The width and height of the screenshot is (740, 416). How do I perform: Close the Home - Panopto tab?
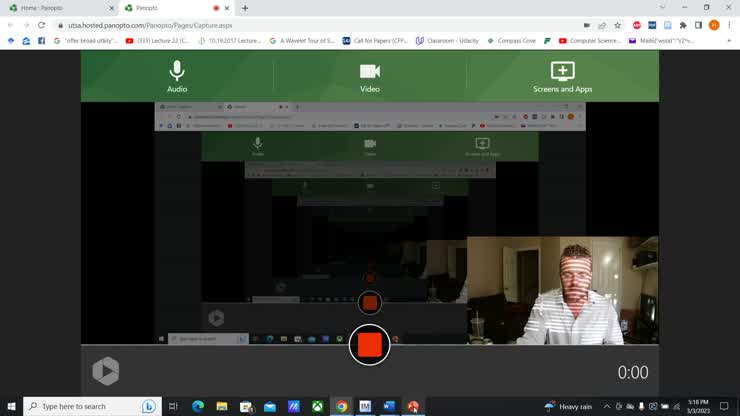pos(111,8)
